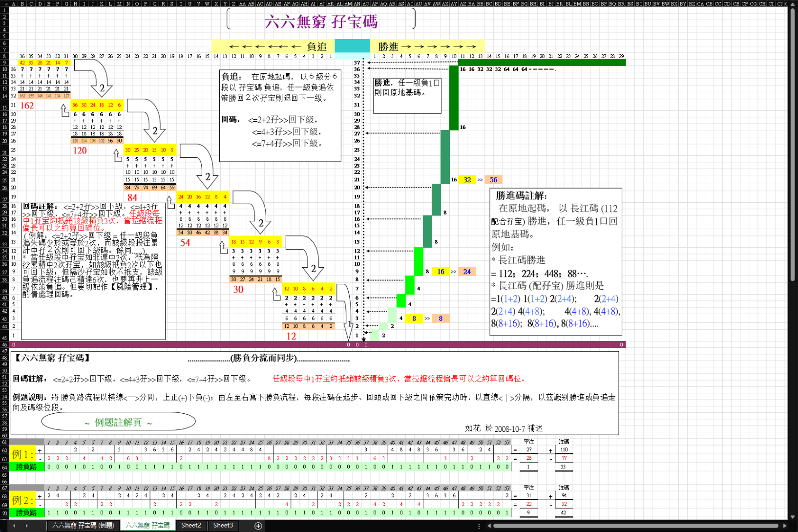798x532 pixels.
Task: Add a new sheet with plus button
Action: click(258, 526)
